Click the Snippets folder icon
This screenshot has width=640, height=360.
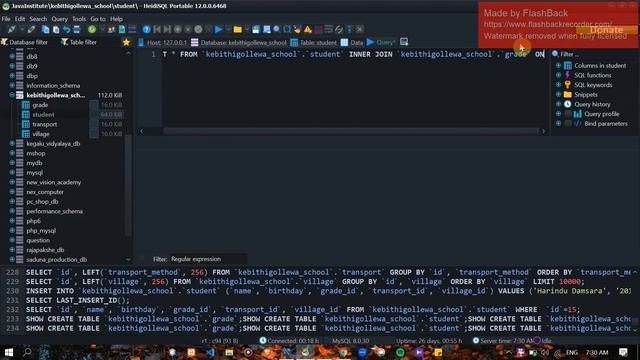point(567,94)
